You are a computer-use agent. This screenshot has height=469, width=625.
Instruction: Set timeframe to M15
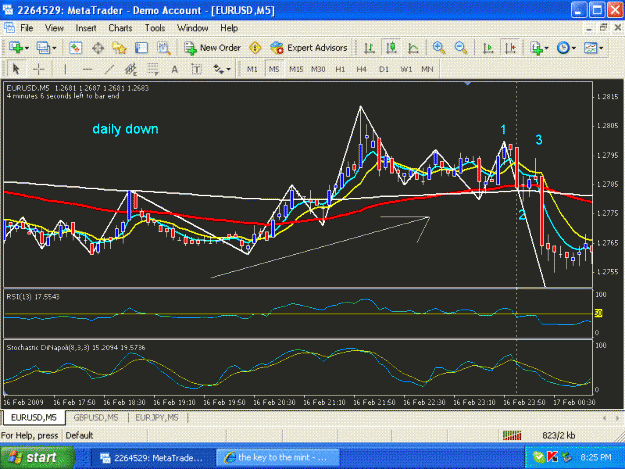296,69
